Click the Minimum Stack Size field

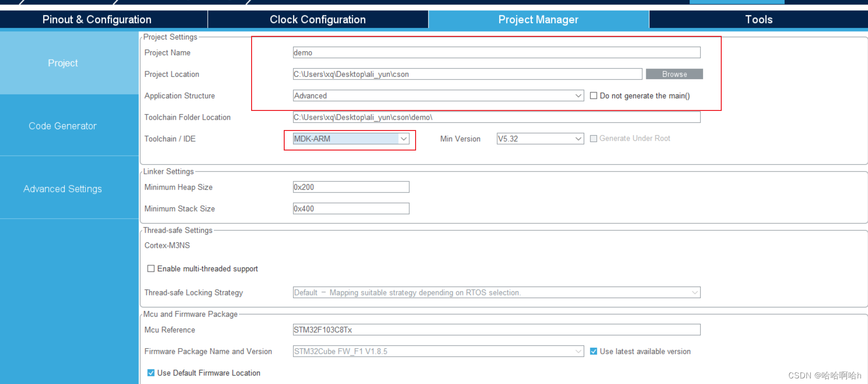pyautogui.click(x=351, y=209)
